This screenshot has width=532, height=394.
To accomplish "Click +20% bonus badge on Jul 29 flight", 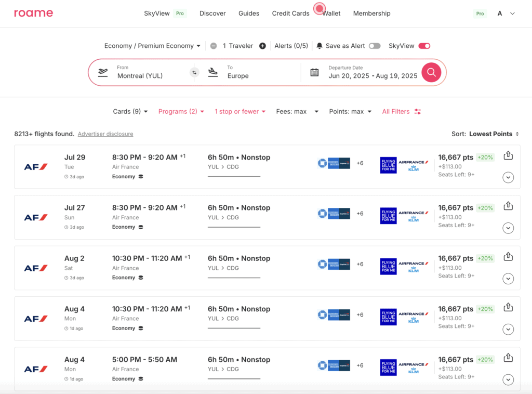I will [x=485, y=157].
